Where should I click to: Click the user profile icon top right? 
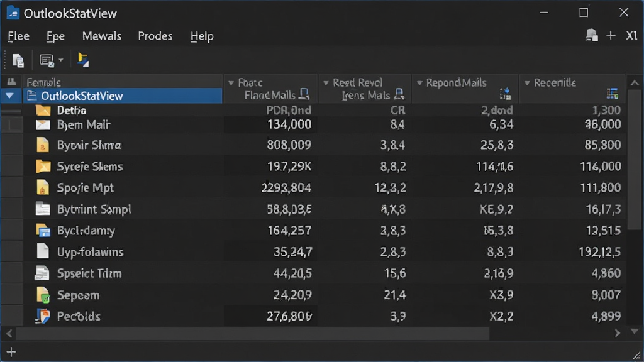pos(591,35)
